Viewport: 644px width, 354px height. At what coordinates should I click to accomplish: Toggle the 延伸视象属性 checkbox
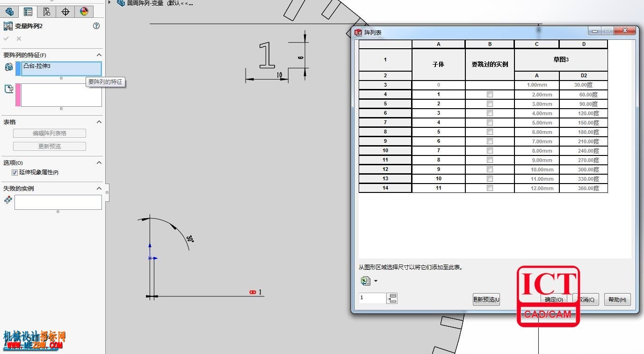click(14, 172)
